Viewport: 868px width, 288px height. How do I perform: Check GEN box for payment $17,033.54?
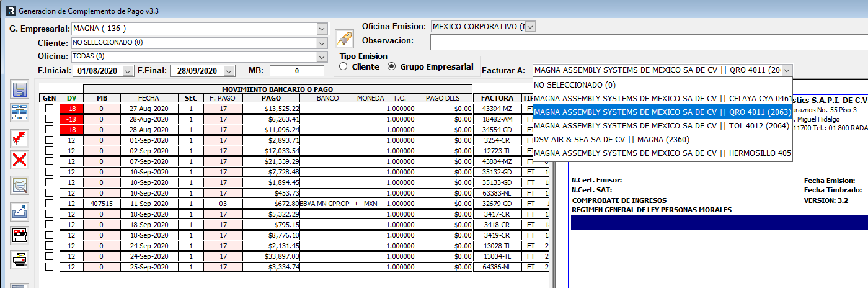(49, 151)
